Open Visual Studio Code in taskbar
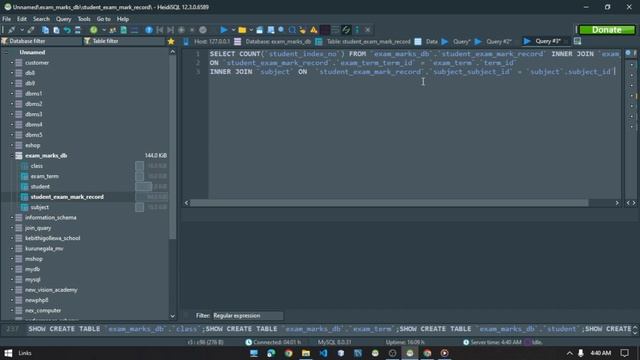 click(x=323, y=353)
